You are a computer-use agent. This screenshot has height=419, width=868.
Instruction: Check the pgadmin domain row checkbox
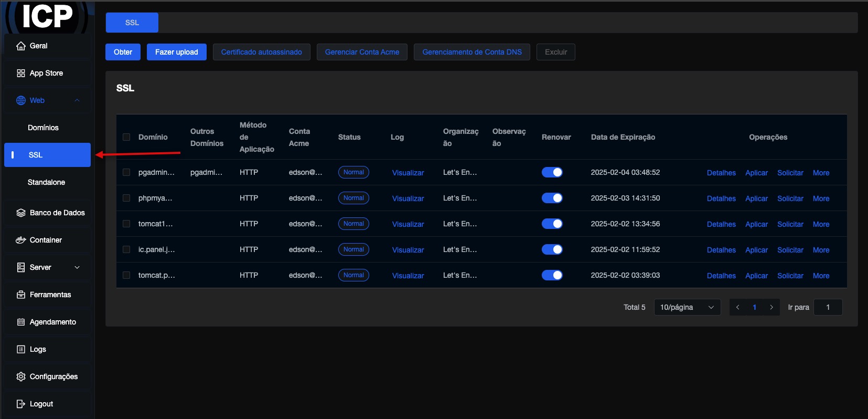click(x=126, y=172)
